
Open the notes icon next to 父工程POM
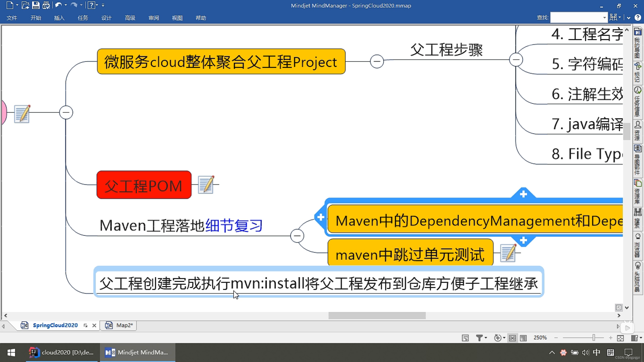coord(206,185)
